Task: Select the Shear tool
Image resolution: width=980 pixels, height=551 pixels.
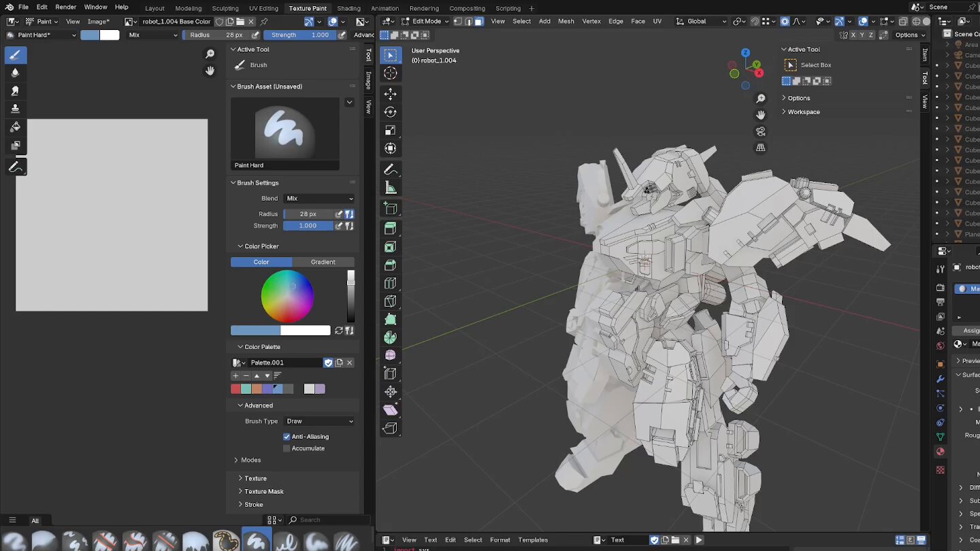Action: (390, 410)
